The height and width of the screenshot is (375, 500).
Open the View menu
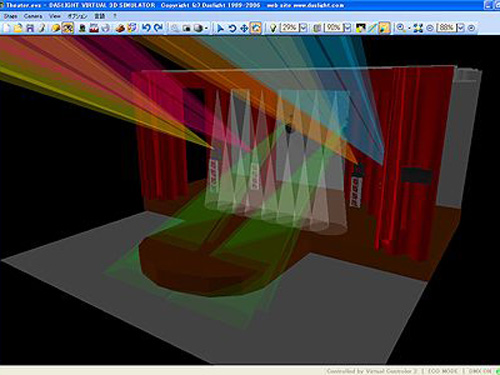55,16
